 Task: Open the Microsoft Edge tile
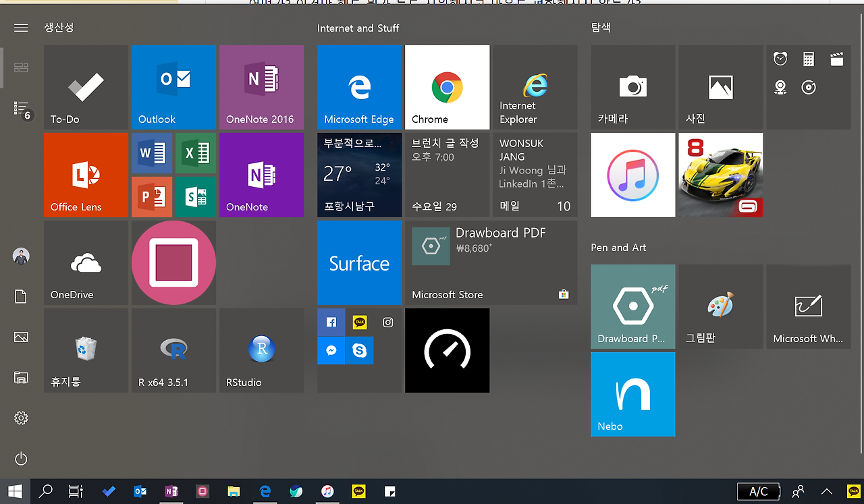point(359,87)
